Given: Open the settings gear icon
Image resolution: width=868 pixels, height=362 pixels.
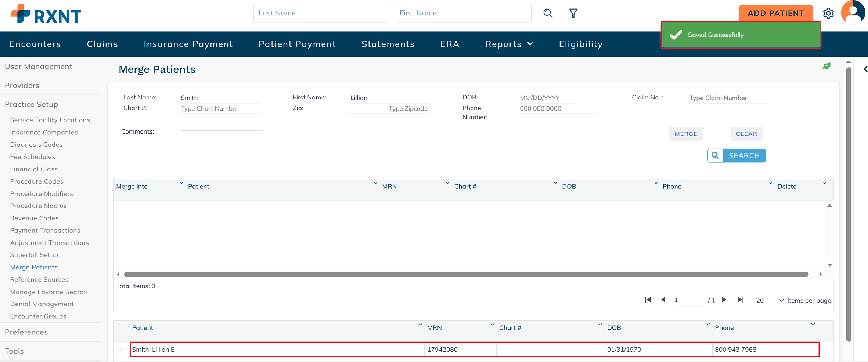Looking at the screenshot, I should [x=828, y=14].
